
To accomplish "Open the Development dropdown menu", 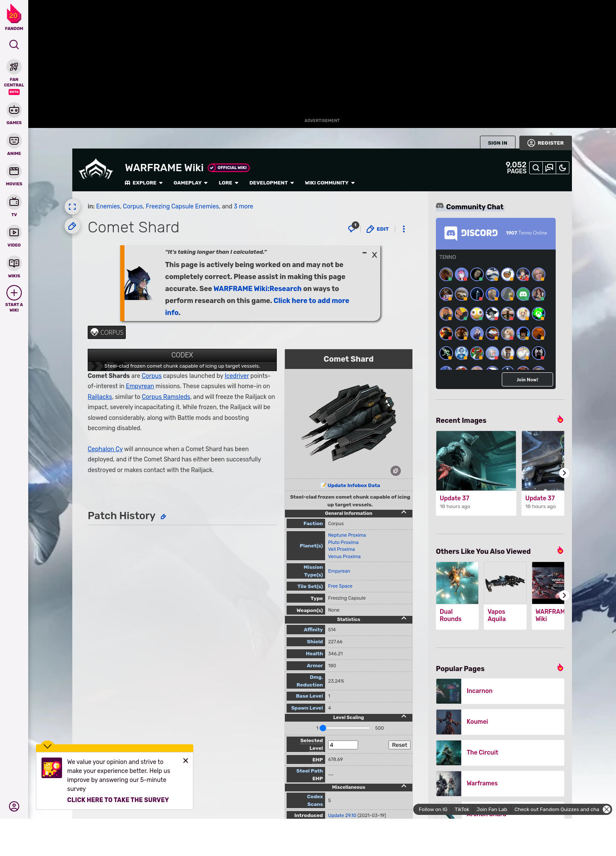I will [x=272, y=183].
